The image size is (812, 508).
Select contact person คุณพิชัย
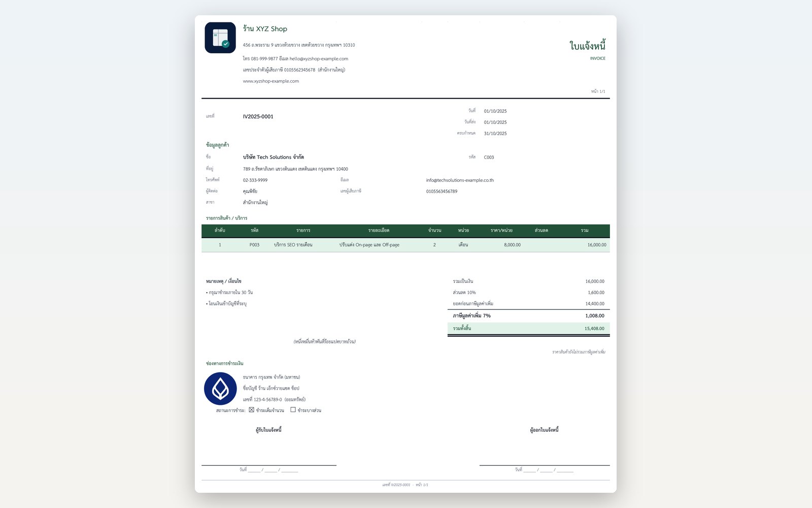pyautogui.click(x=250, y=192)
